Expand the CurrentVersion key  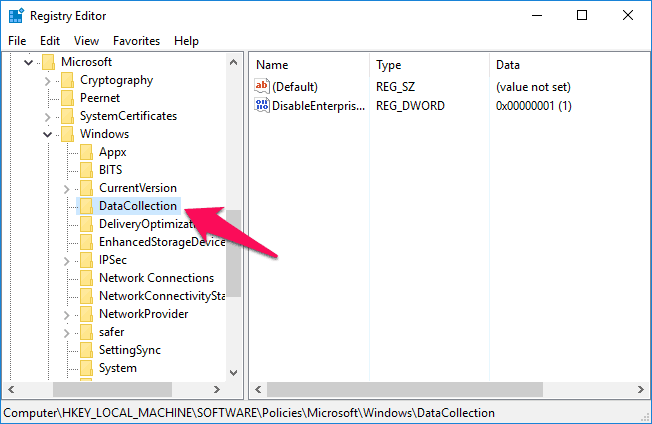(x=67, y=189)
